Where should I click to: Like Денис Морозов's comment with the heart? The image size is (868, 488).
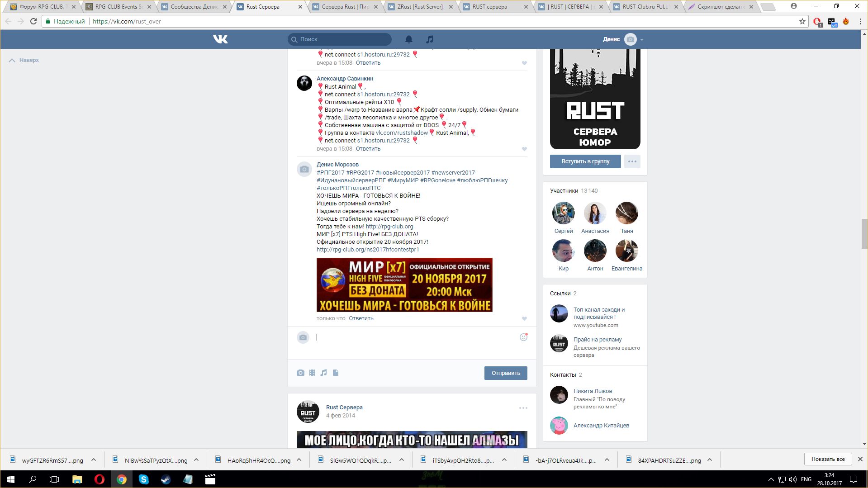[524, 318]
